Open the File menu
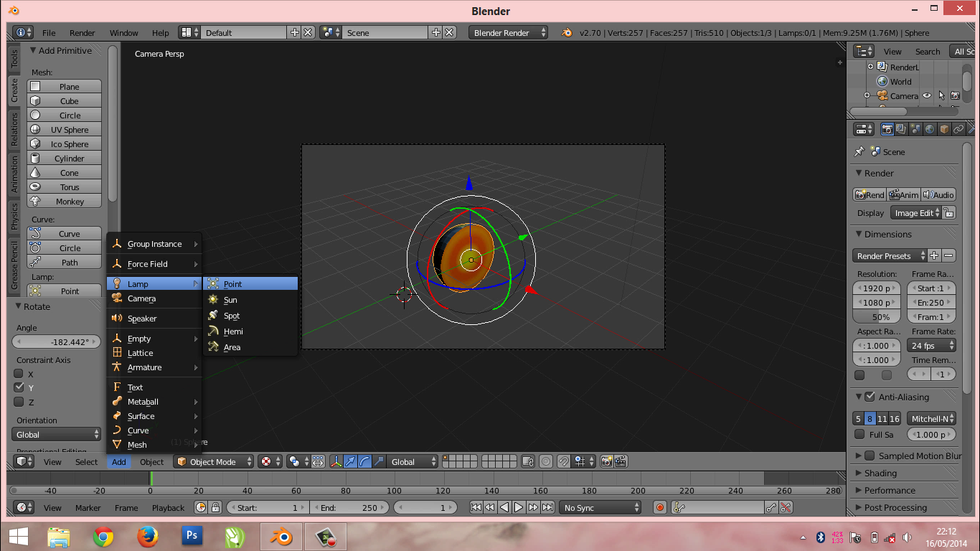 49,33
